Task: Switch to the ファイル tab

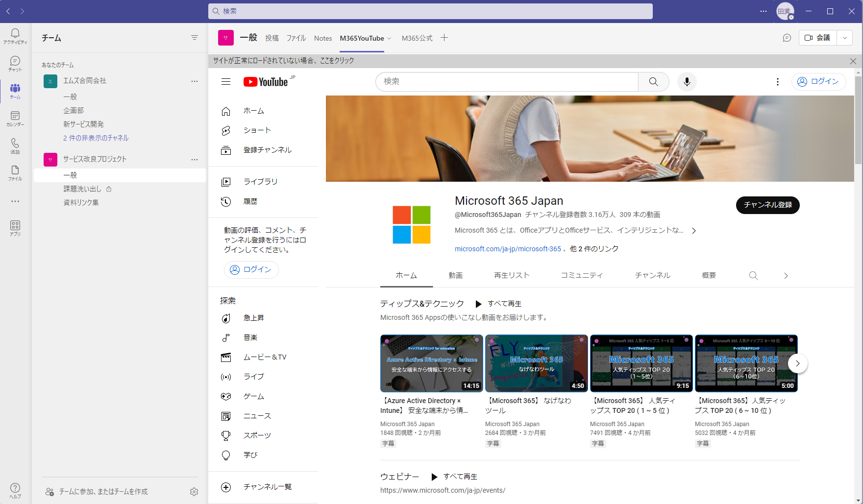Action: (x=296, y=38)
